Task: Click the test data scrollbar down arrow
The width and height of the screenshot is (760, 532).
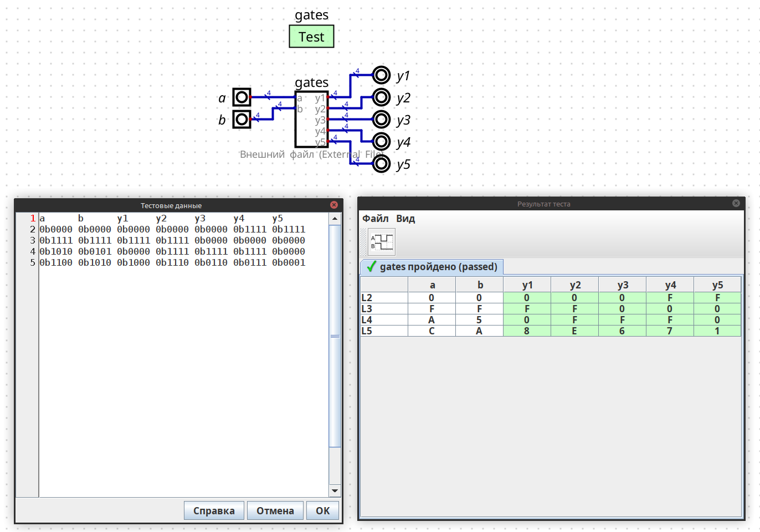Action: (335, 490)
